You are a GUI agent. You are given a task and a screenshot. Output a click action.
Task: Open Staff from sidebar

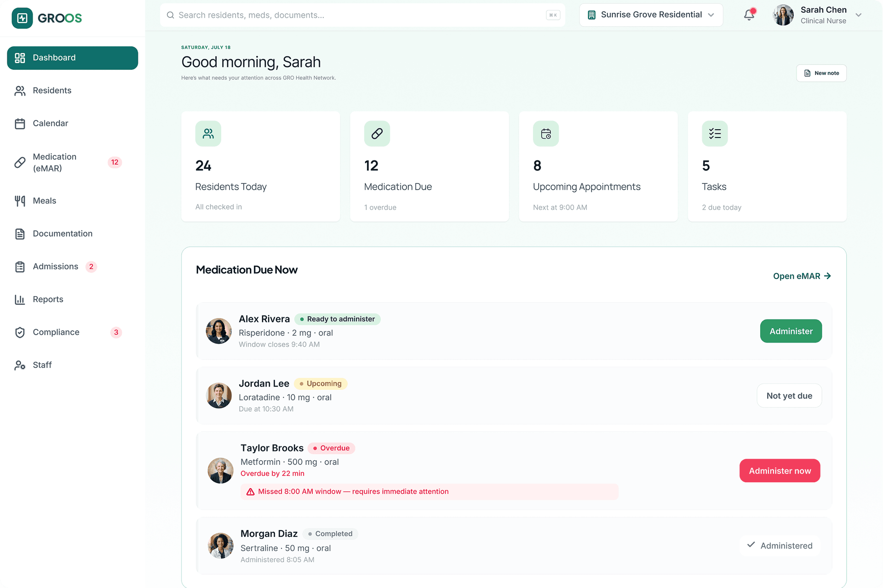pyautogui.click(x=73, y=365)
